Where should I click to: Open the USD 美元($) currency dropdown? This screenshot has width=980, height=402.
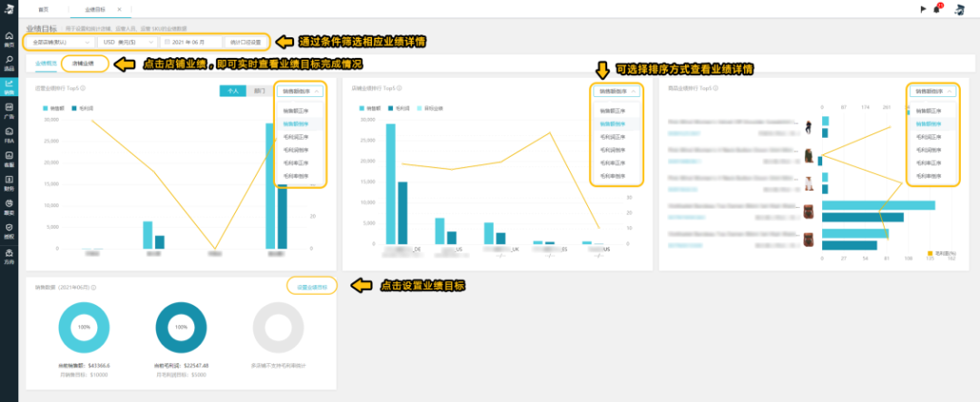point(128,42)
